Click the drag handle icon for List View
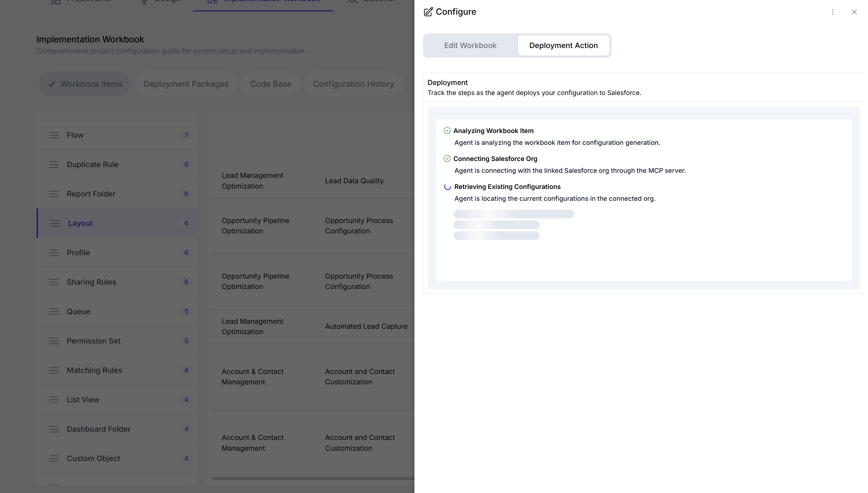The width and height of the screenshot is (868, 493). (54, 400)
